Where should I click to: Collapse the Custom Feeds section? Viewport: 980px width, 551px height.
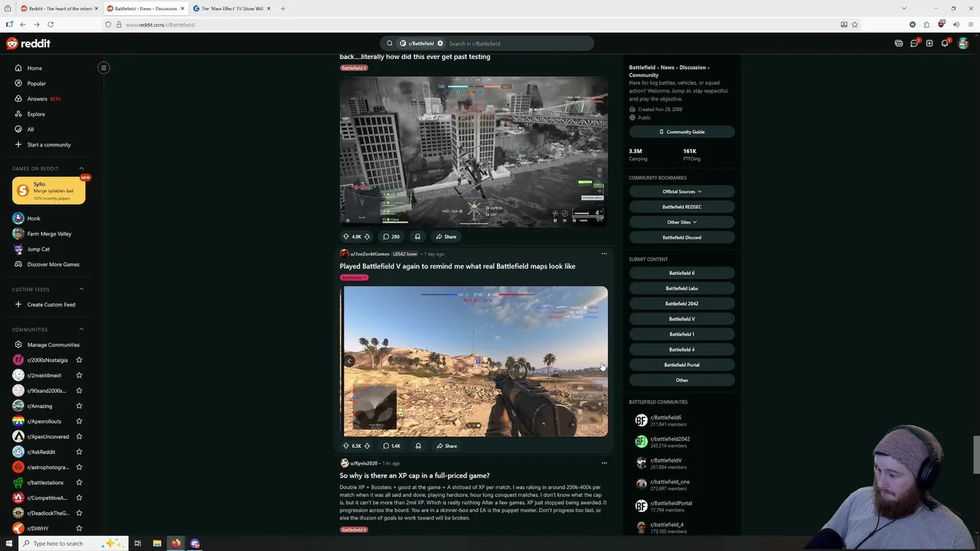click(x=81, y=289)
